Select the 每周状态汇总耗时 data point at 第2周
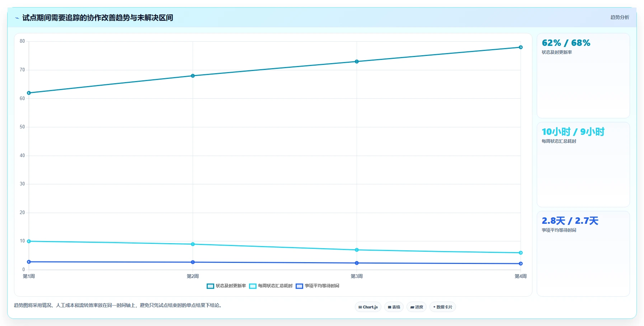Image resolution: width=644 pixels, height=326 pixels. pos(193,244)
